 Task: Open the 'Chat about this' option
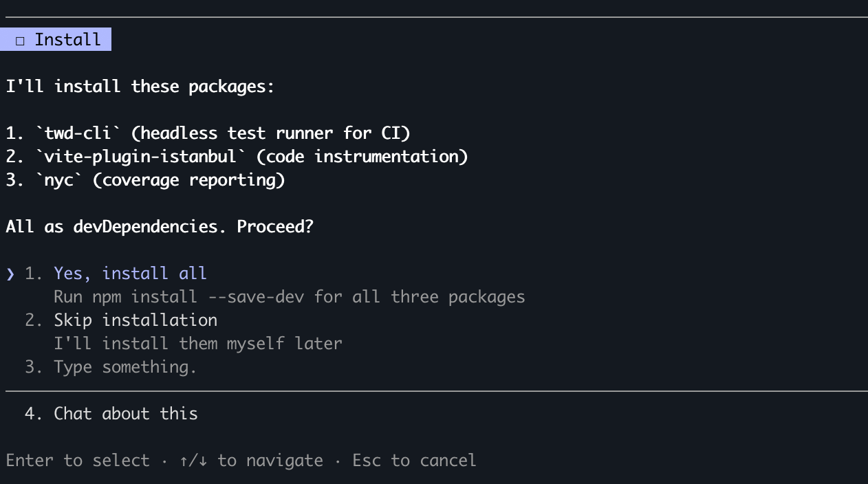pos(126,413)
